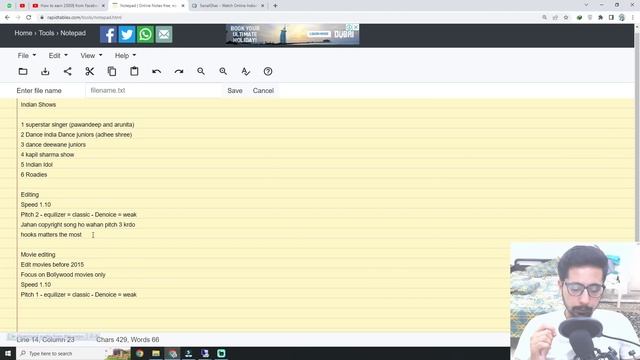Open the browser extensions puzzle icon
This screenshot has height=360, width=640.
pyautogui.click(x=600, y=18)
